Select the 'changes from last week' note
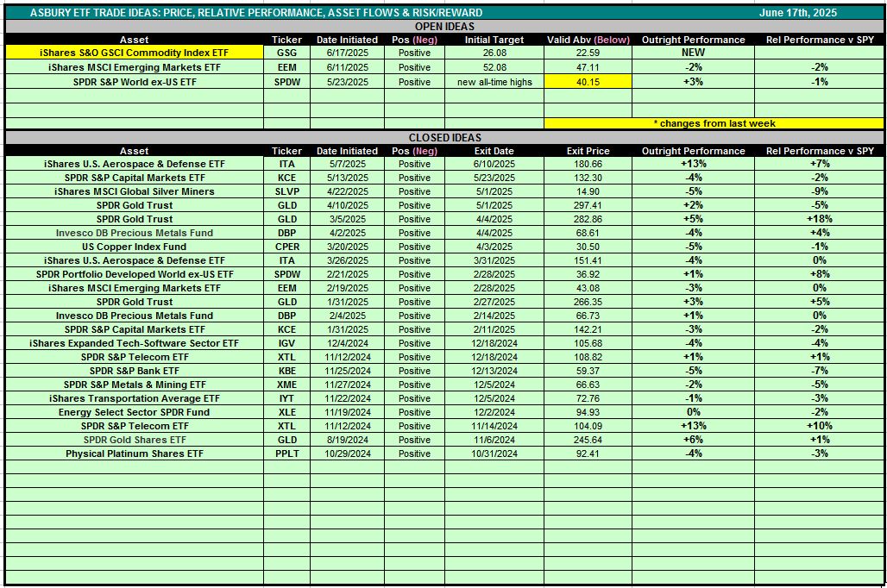Image resolution: width=887 pixels, height=588 pixels. point(714,123)
